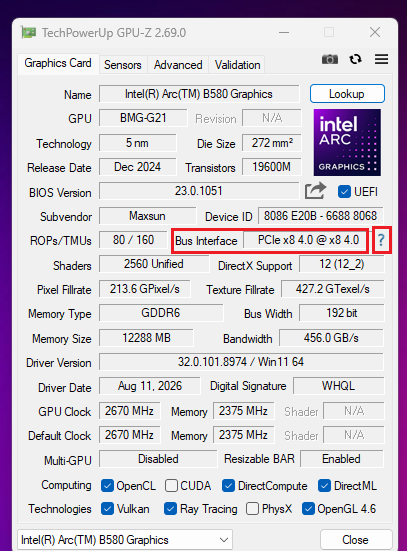Click the BIOS export share arrow icon
Viewport: 407px width, 551px height.
[315, 191]
